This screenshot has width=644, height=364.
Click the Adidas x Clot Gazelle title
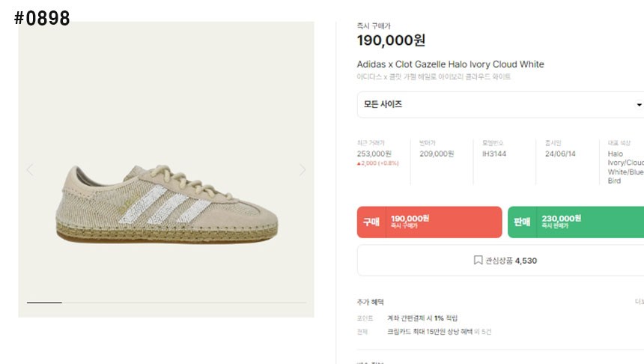[450, 64]
